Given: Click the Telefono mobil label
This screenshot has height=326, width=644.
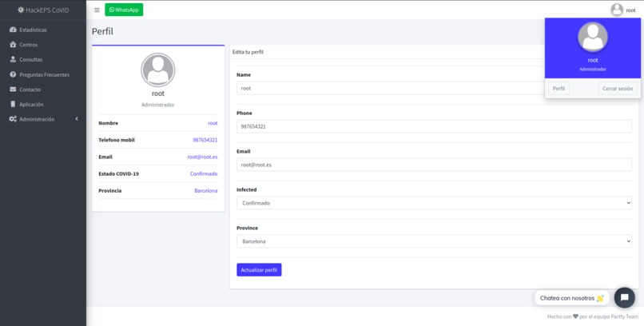Looking at the screenshot, I should point(117,140).
